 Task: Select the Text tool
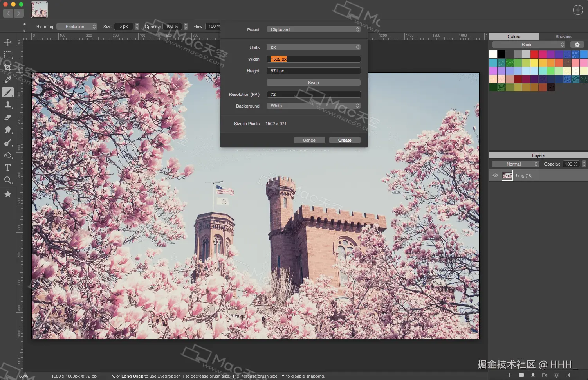[8, 167]
